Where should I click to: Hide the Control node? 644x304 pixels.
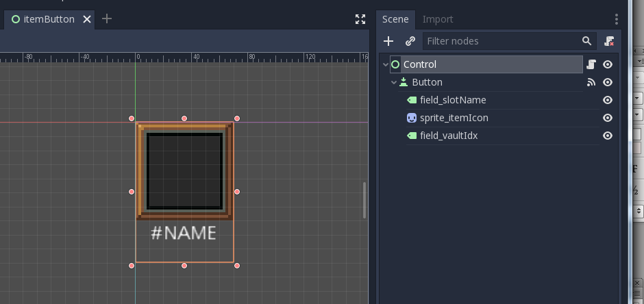point(607,64)
